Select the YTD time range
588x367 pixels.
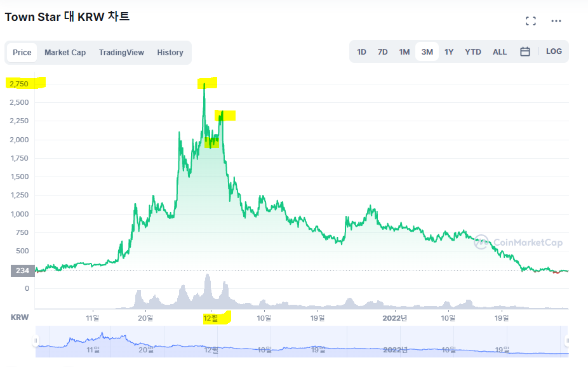tap(473, 51)
